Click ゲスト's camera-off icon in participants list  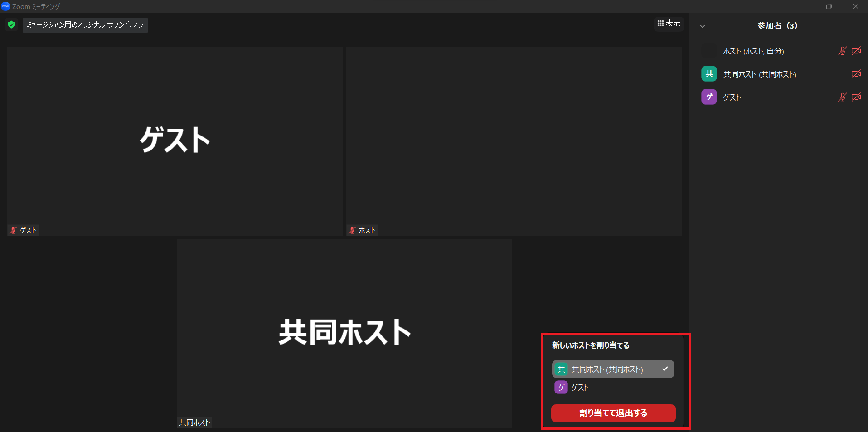click(x=856, y=97)
